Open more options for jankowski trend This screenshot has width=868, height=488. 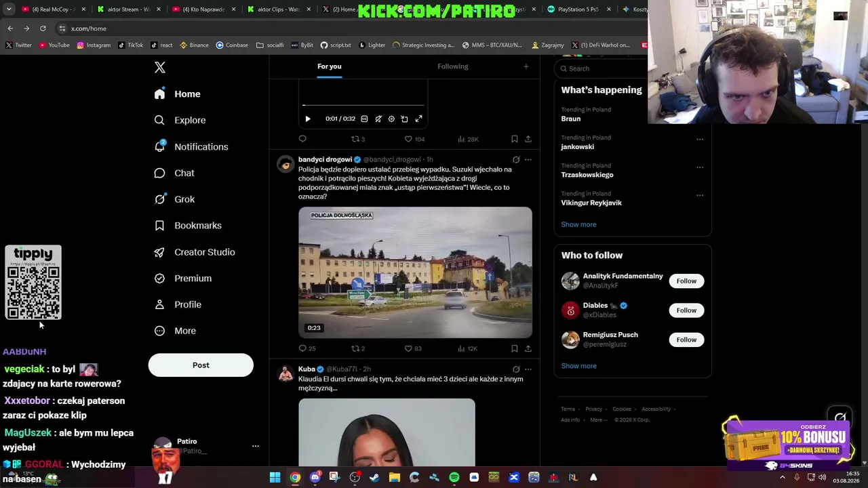click(x=700, y=140)
